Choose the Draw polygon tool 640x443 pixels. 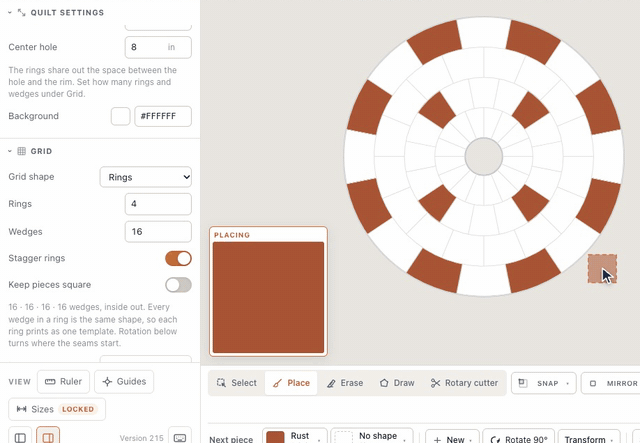[x=397, y=383]
